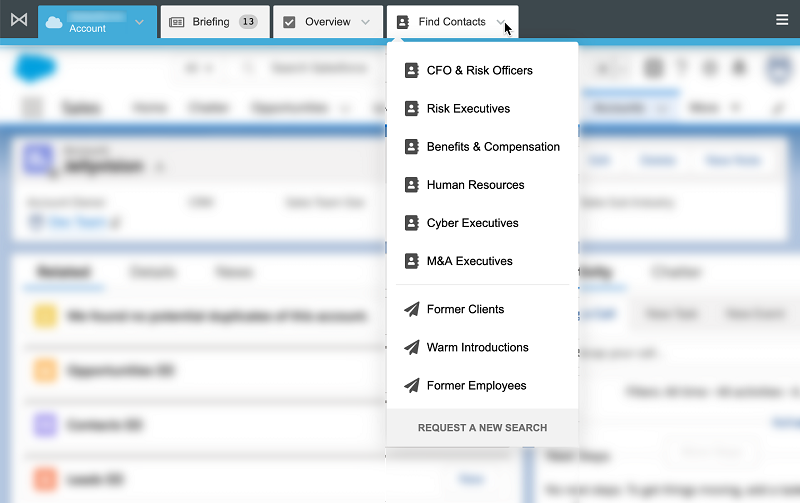
Task: Click Request a New Search button
Action: point(482,427)
